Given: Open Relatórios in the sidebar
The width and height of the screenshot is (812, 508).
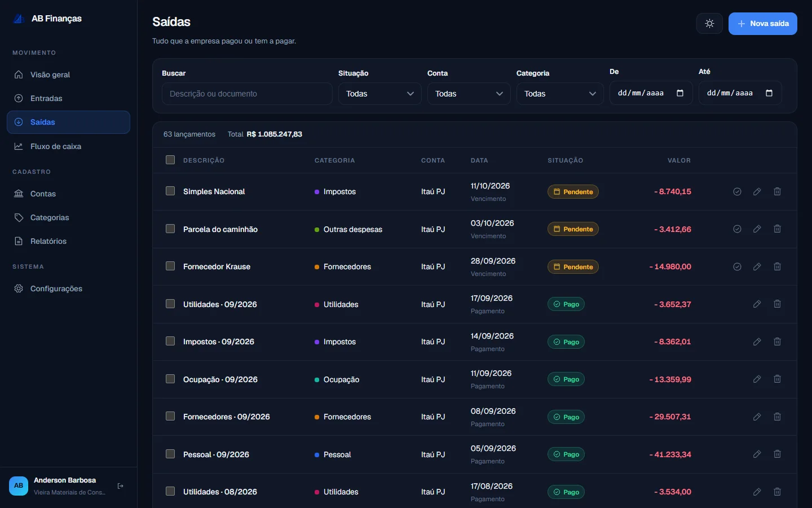Looking at the screenshot, I should tap(68, 241).
